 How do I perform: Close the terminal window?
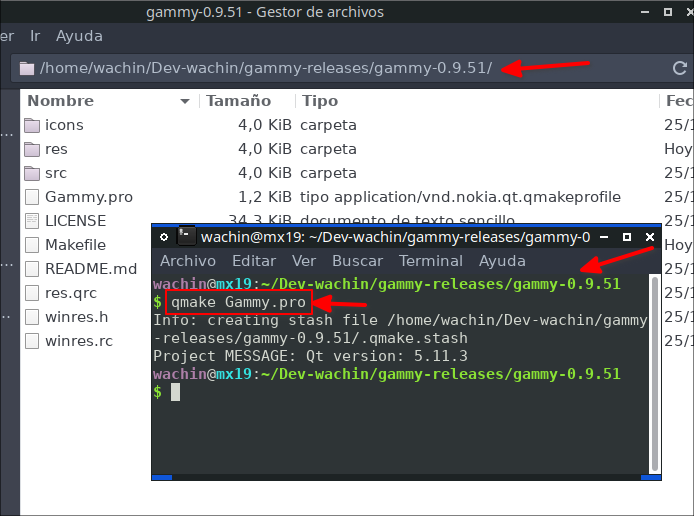pos(650,237)
